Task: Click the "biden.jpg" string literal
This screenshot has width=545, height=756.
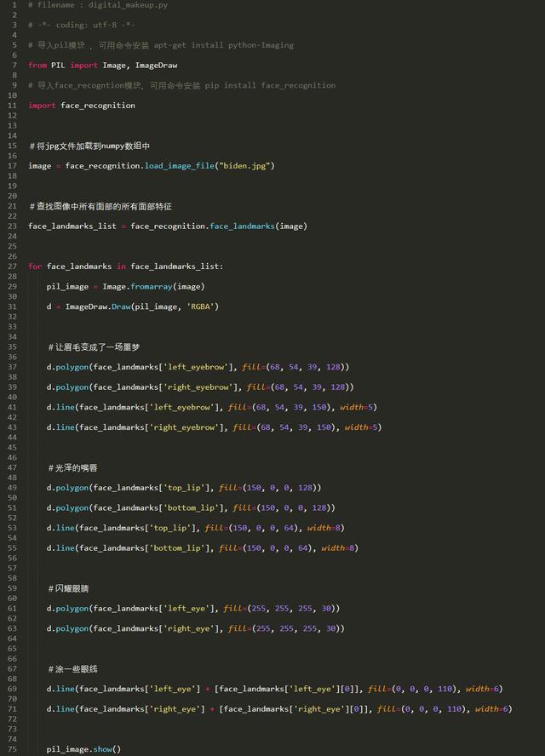Action: 244,166
